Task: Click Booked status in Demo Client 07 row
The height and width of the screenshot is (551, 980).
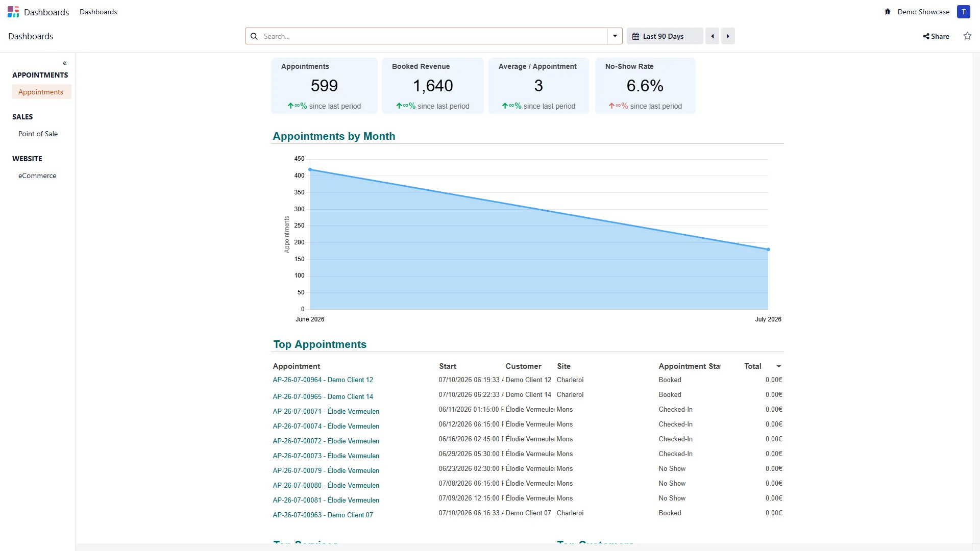Action: (670, 513)
